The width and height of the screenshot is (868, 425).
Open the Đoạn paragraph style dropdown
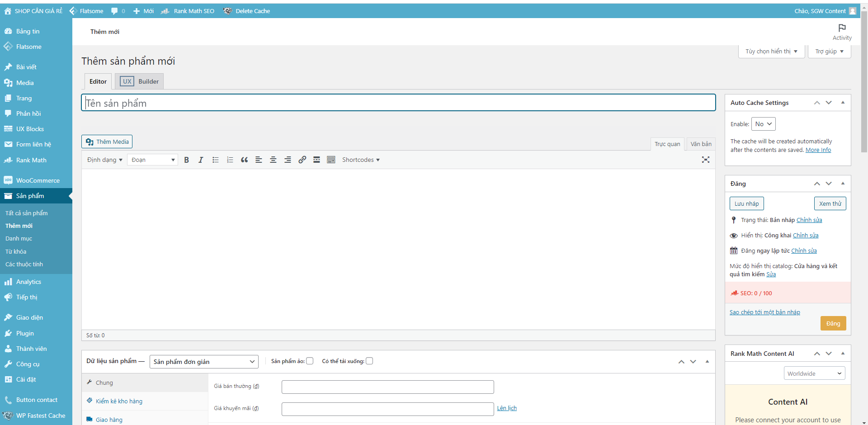(152, 160)
